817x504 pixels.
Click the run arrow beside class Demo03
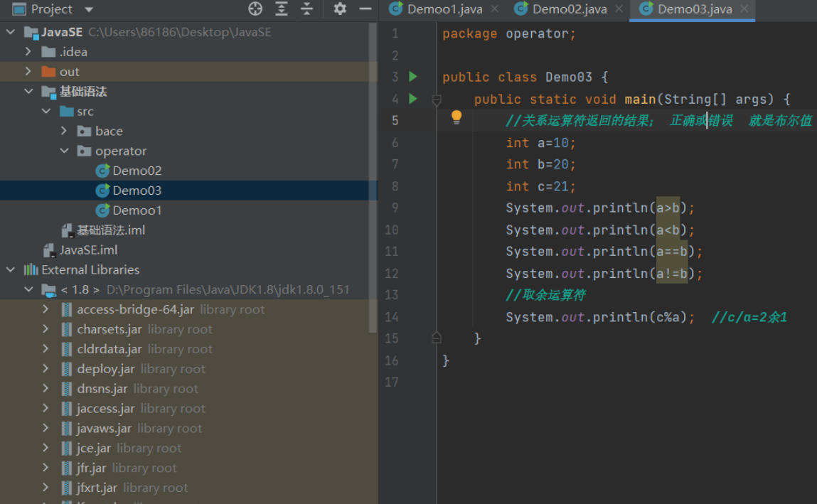[413, 77]
